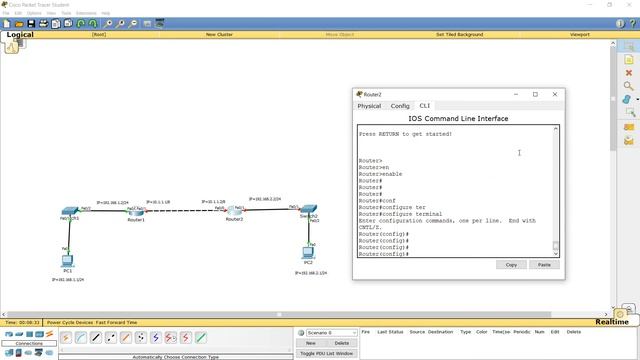Open the Drawing Palette icon
The width and height of the screenshot is (640, 360).
pos(147,24)
